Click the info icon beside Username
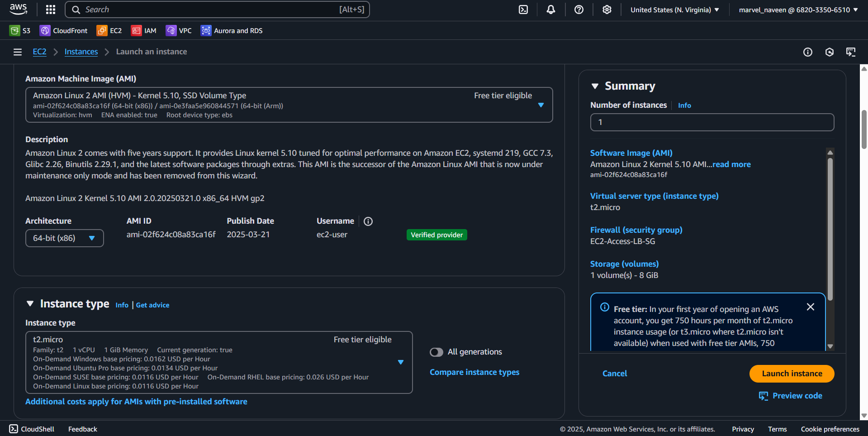This screenshot has width=868, height=436. (368, 221)
